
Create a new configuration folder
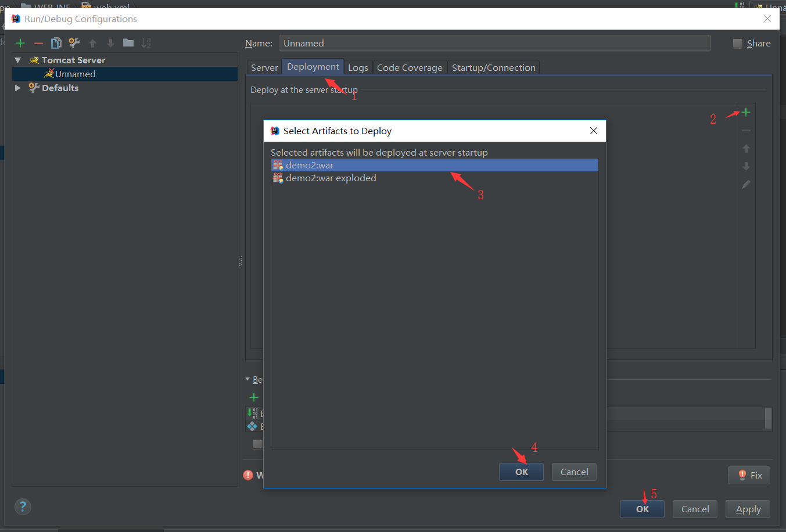click(128, 43)
